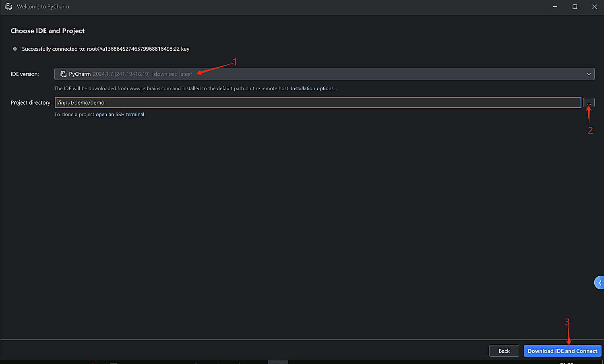Click the 'Successfully connected to' status text
Viewport: 604px width, 364px height.
tap(105, 49)
